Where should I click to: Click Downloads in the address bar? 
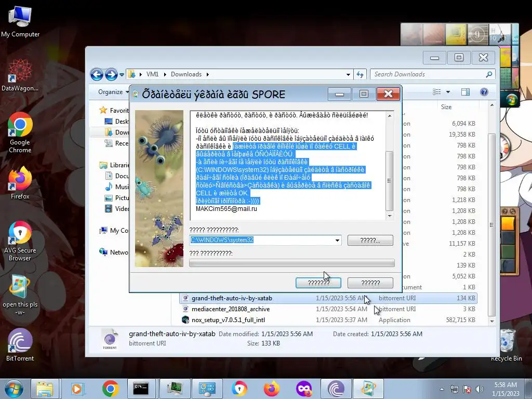click(187, 74)
